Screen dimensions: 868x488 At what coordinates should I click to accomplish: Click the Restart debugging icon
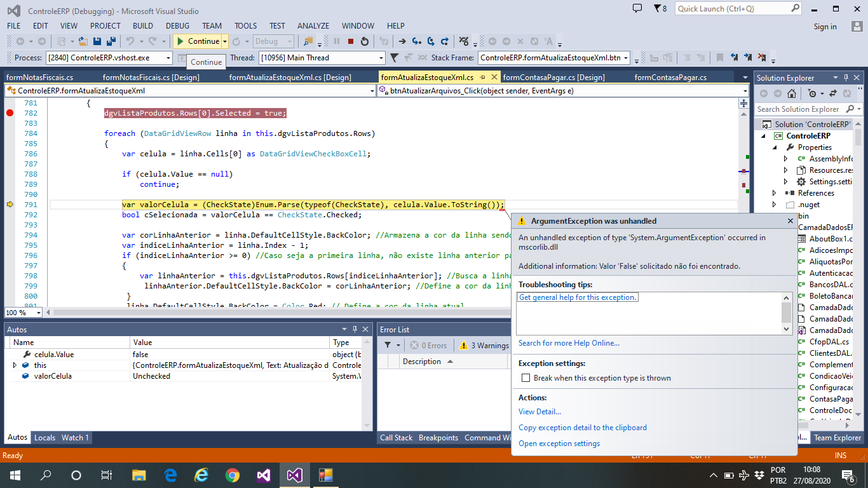(365, 41)
